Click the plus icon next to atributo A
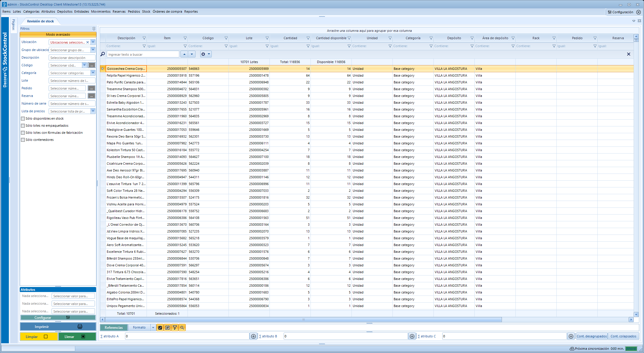The height and width of the screenshot is (353, 644). tap(253, 336)
